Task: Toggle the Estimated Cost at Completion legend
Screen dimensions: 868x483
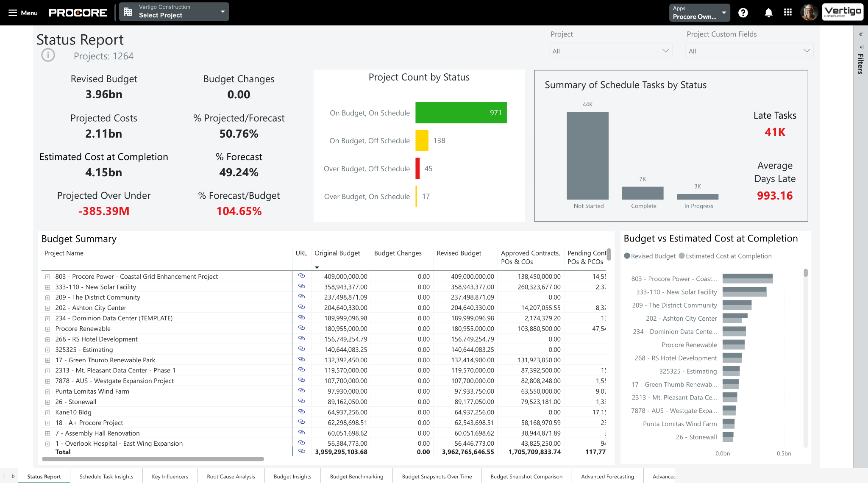Action: pyautogui.click(x=726, y=256)
